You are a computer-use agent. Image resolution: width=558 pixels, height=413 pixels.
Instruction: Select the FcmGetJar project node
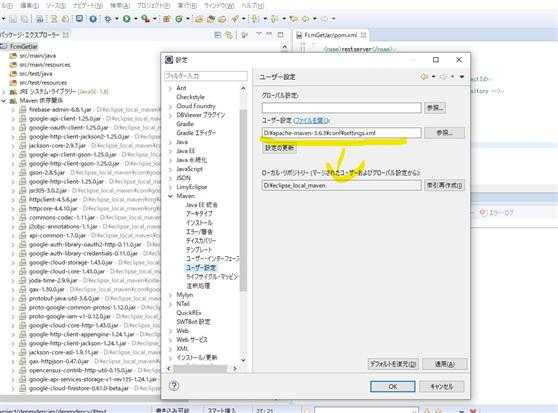tap(23, 46)
